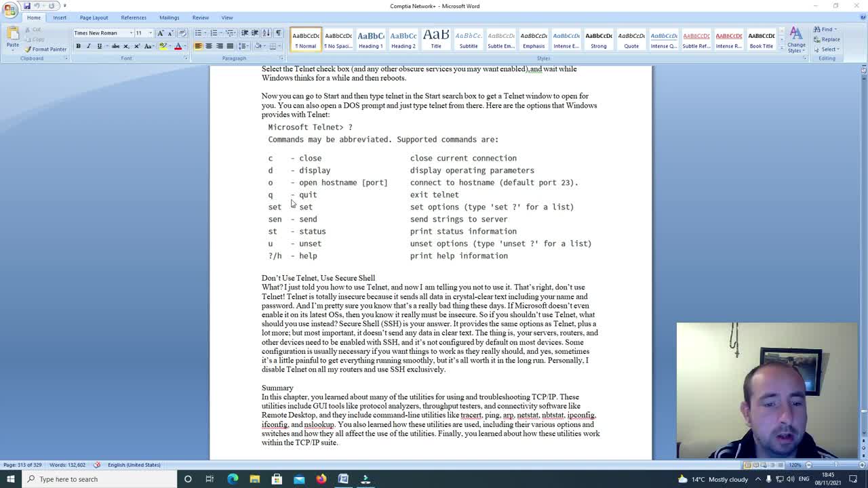This screenshot has width=868, height=488.
Task: Open the highlight color dropdown arrow
Action: coord(170,46)
